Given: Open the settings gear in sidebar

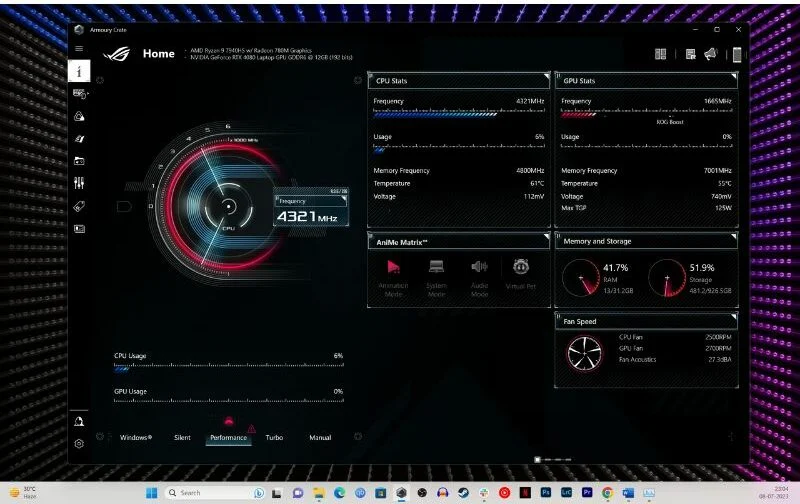Looking at the screenshot, I should [79, 443].
